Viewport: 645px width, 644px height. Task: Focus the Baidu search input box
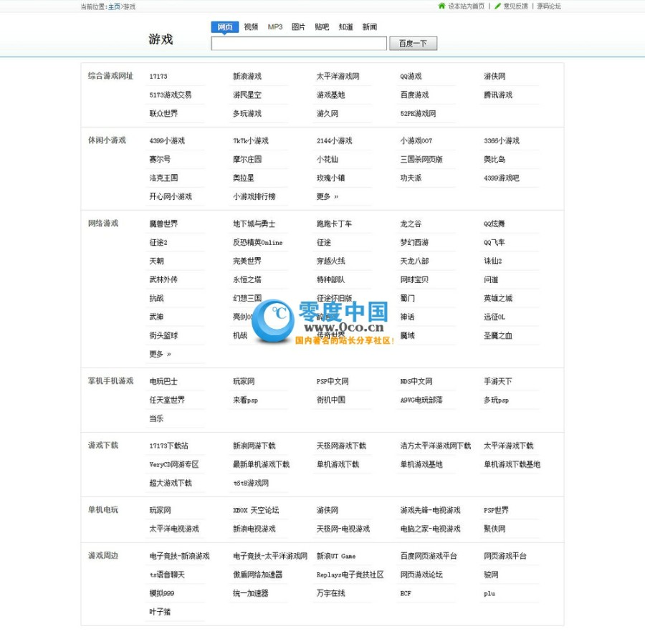299,43
